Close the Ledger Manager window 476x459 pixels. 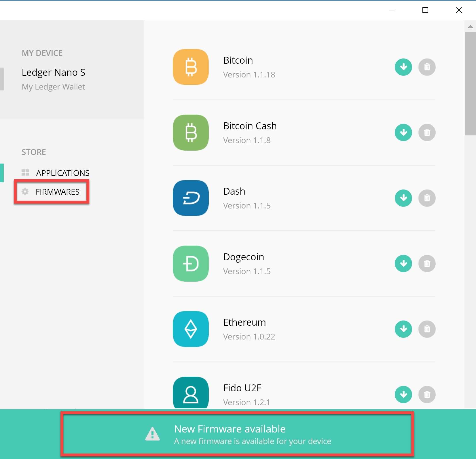tap(459, 10)
